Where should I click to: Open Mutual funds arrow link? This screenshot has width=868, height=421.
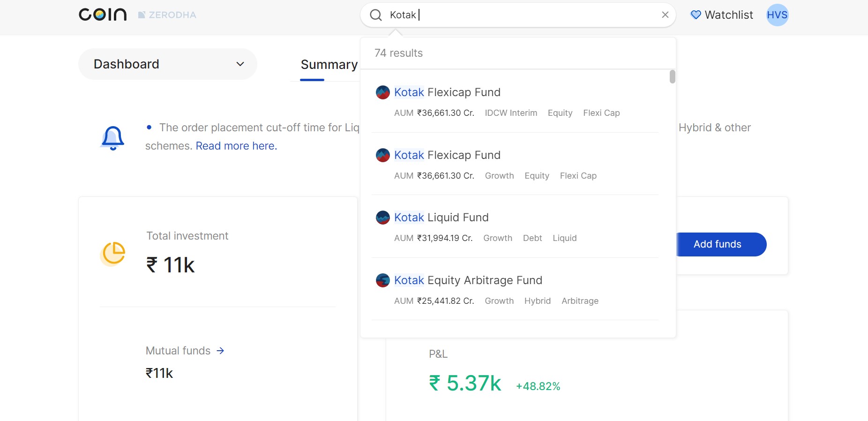click(x=185, y=351)
